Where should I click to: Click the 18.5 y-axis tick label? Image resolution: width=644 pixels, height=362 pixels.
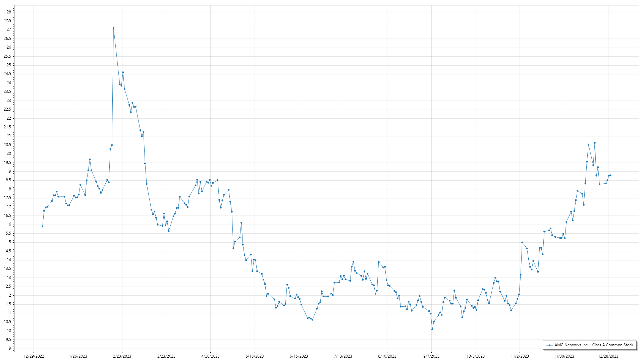(x=7, y=180)
